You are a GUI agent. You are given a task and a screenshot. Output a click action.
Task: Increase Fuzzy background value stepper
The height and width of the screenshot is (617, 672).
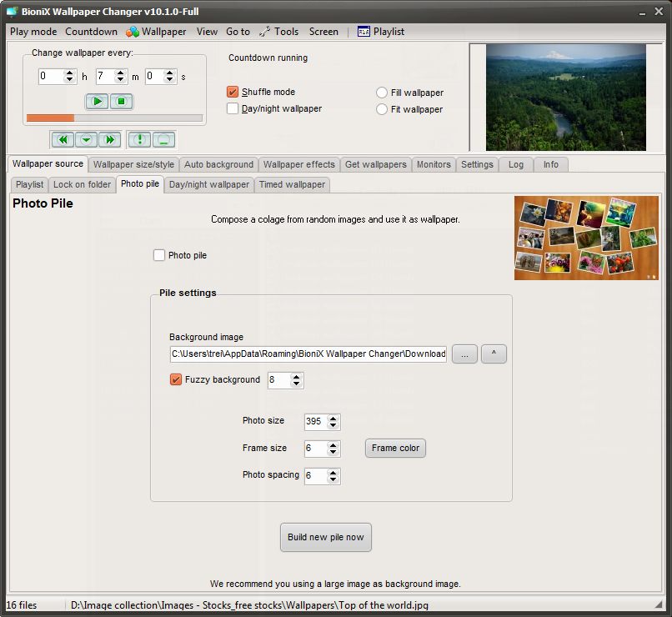point(296,377)
